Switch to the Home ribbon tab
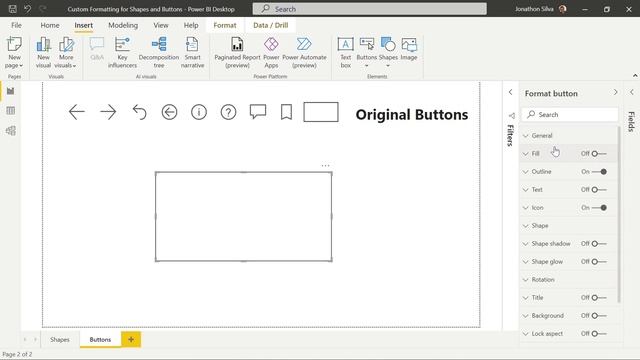The height and width of the screenshot is (360, 640). (x=50, y=25)
